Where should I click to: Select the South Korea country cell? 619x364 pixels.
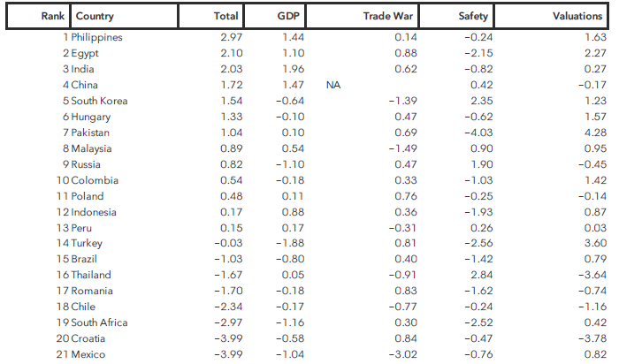point(99,101)
